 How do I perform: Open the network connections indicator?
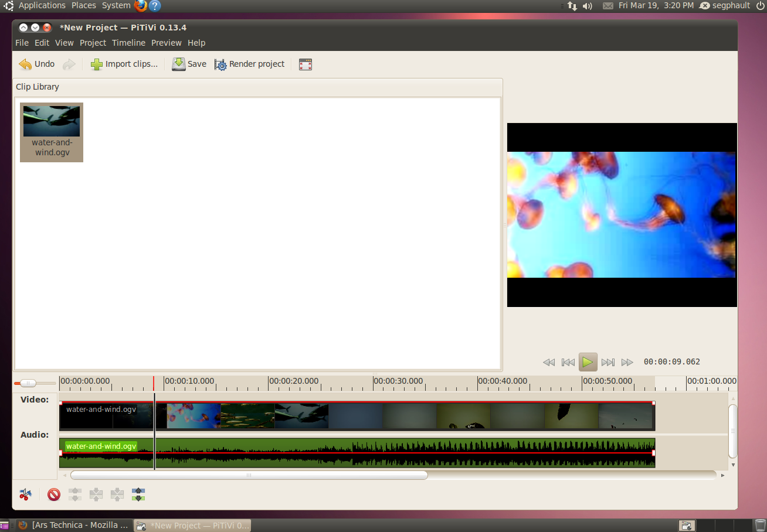tap(572, 6)
